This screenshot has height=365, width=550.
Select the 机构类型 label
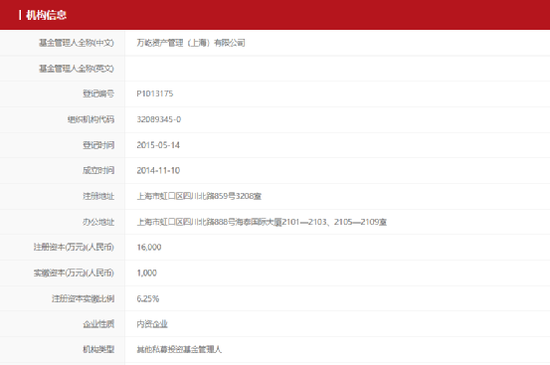[98, 350]
